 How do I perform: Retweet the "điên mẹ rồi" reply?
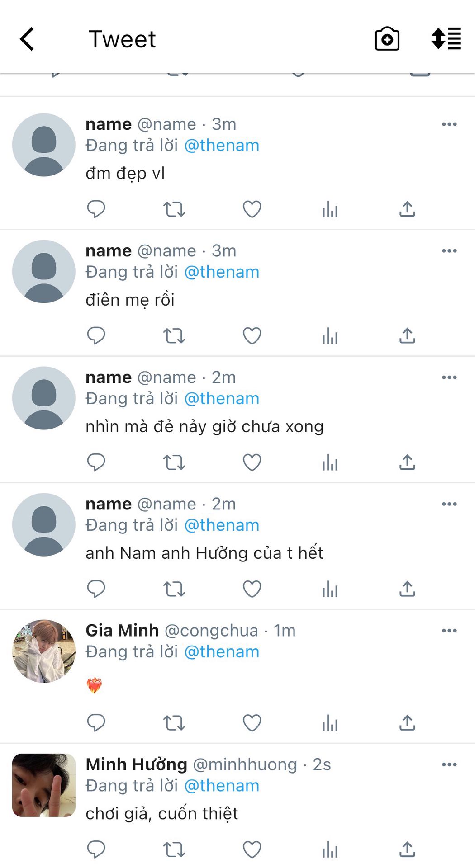[x=174, y=335]
